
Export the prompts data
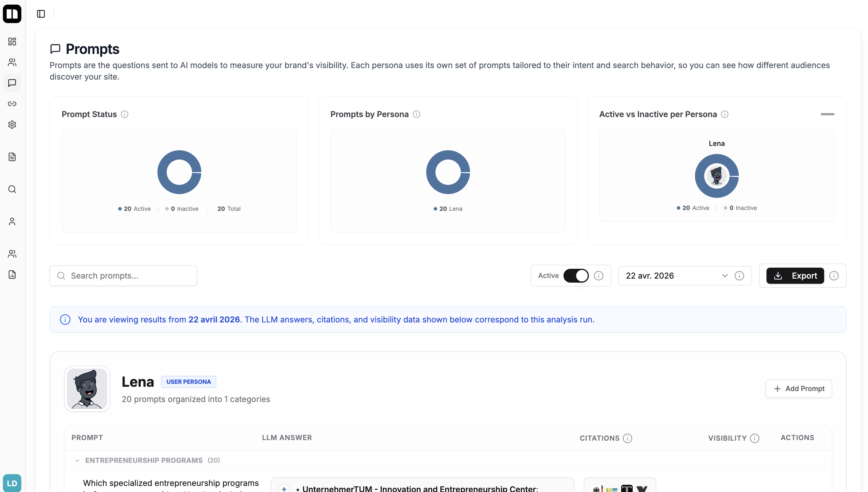795,276
